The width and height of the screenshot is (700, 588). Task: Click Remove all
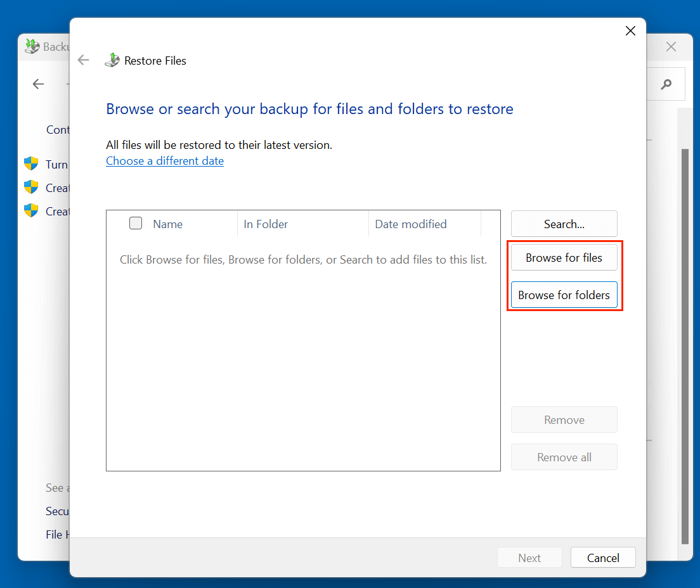564,457
